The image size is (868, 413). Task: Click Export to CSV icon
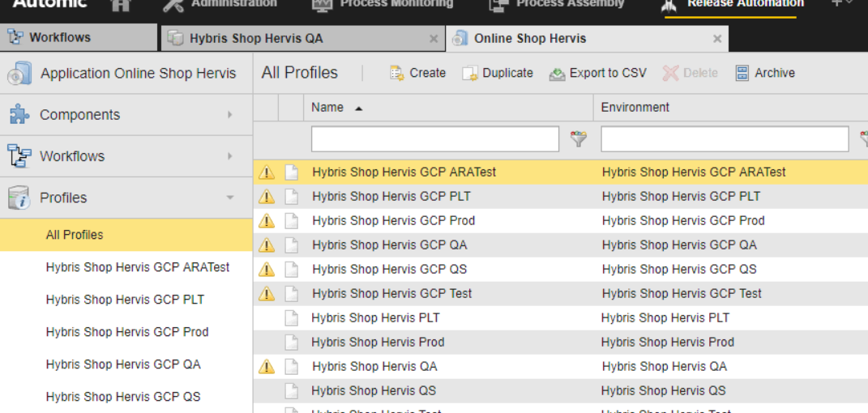point(557,74)
